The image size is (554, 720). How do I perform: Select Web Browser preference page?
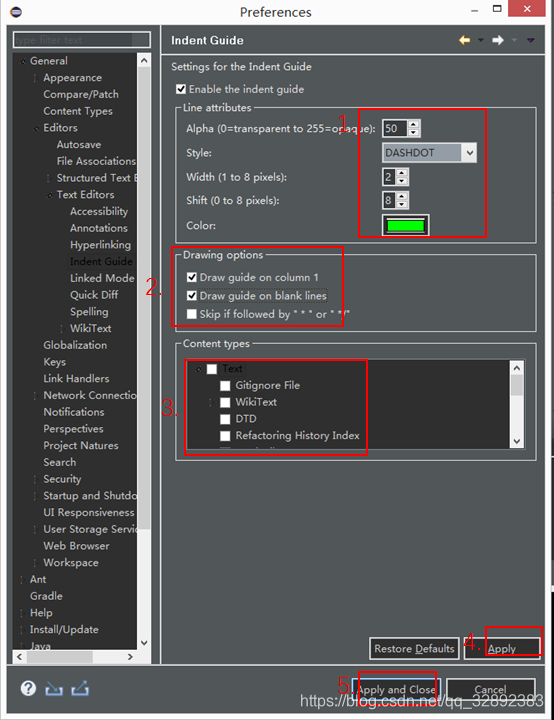tap(76, 546)
